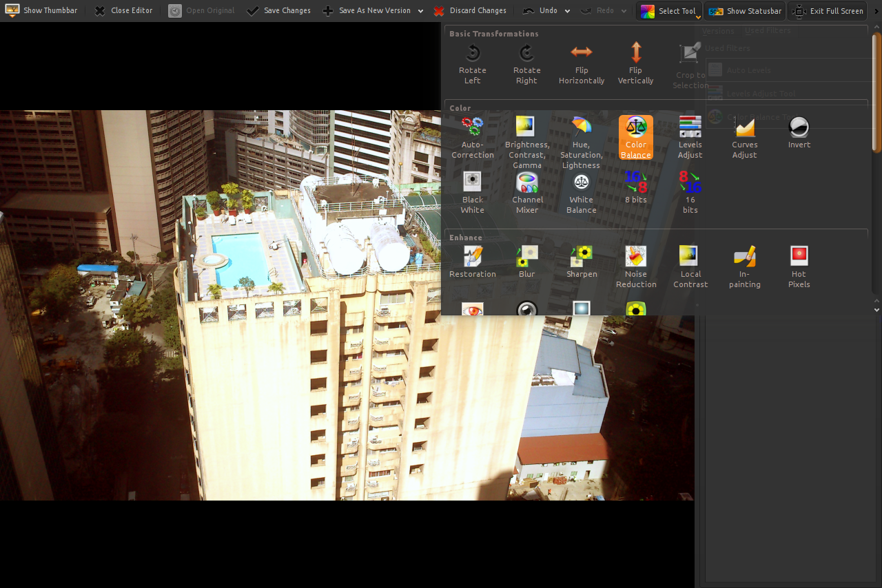Open the Black White conversion tool
The width and height of the screenshot is (882, 588).
[x=472, y=193]
